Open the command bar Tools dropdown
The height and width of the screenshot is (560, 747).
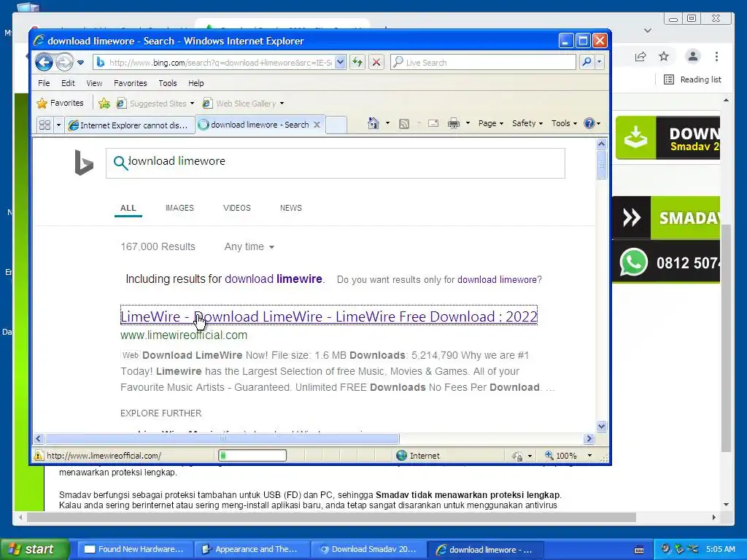pyautogui.click(x=564, y=123)
